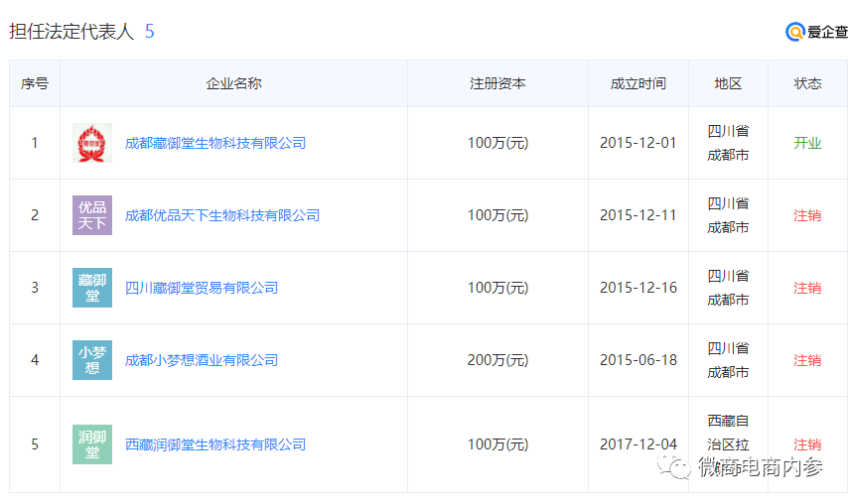Click the 成立时间 column header
850x504 pixels.
638,83
